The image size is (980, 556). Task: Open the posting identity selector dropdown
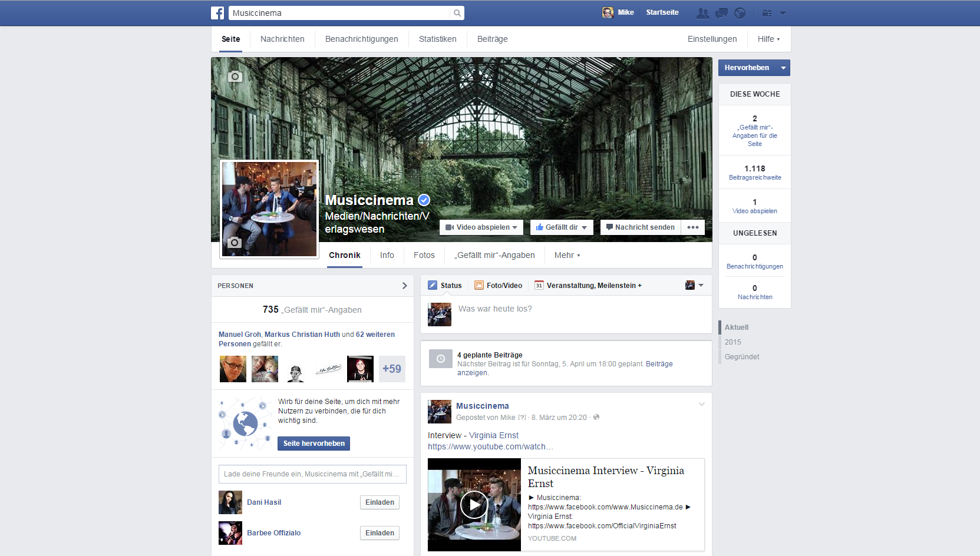(694, 285)
